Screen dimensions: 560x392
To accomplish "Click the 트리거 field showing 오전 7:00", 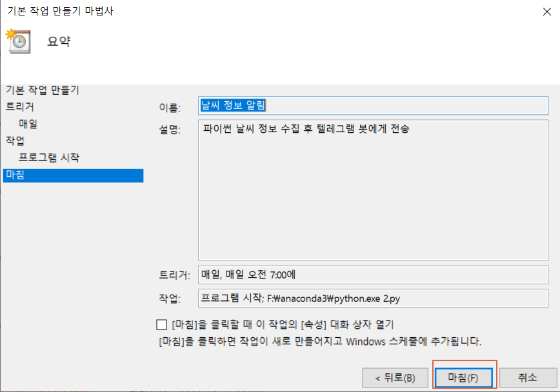I will click(373, 275).
